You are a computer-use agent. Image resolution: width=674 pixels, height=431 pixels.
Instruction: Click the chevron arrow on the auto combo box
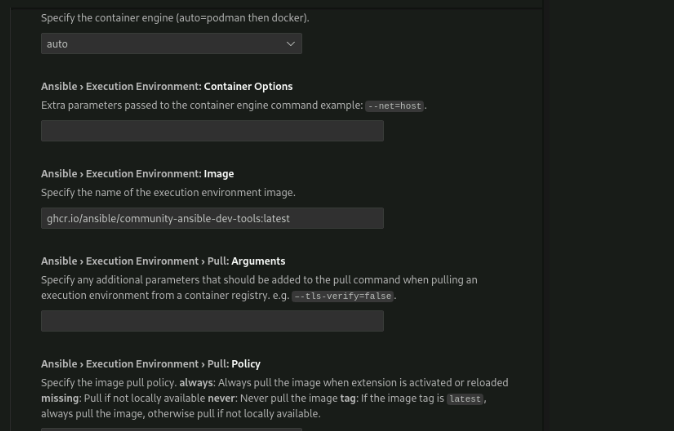point(291,44)
